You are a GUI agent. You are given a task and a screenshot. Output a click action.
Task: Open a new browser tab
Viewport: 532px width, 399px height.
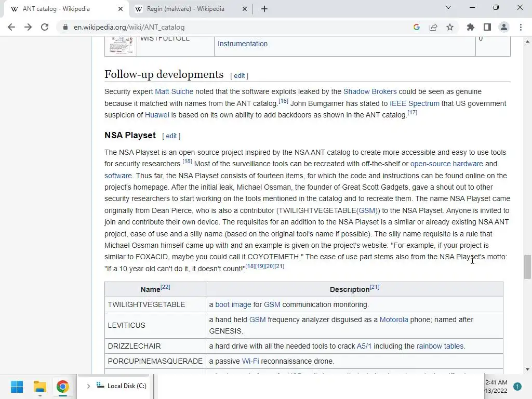(264, 9)
